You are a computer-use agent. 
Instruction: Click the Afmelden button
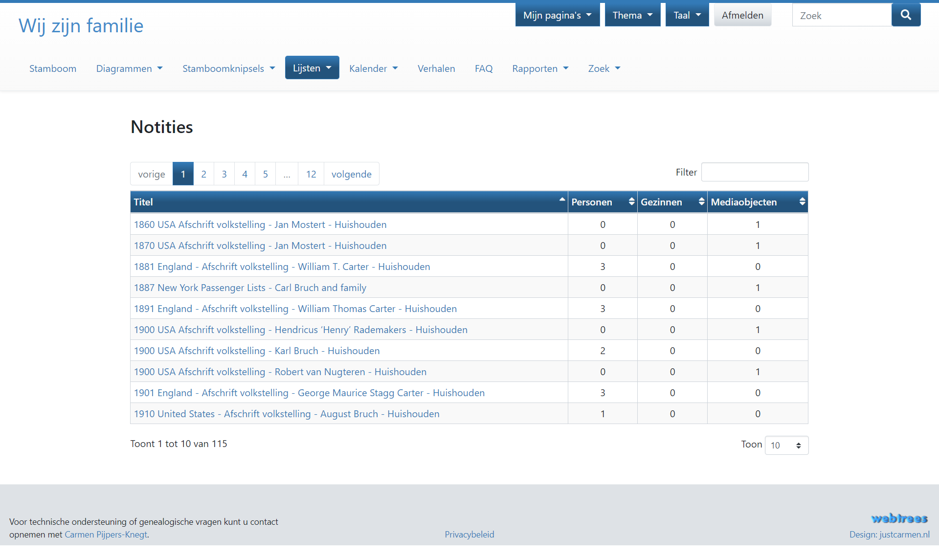coord(742,15)
